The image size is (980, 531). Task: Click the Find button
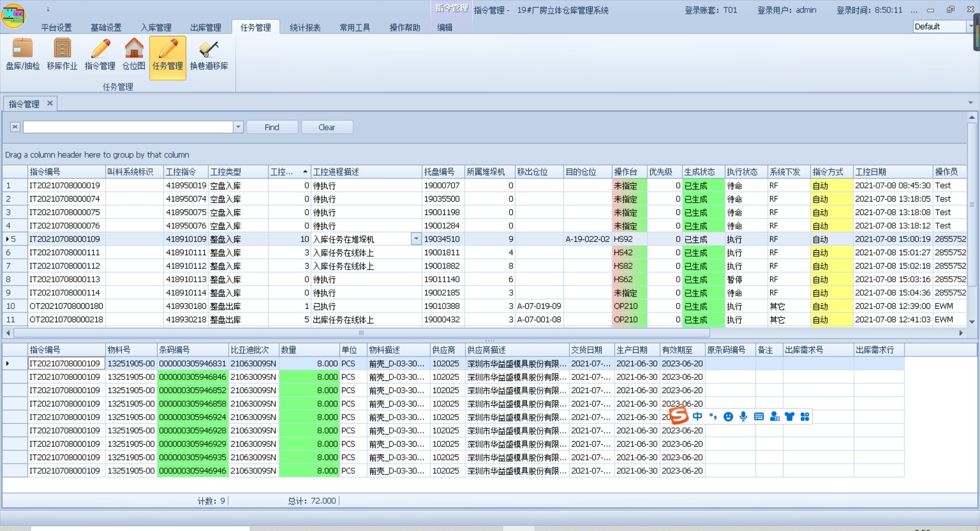pyautogui.click(x=272, y=127)
